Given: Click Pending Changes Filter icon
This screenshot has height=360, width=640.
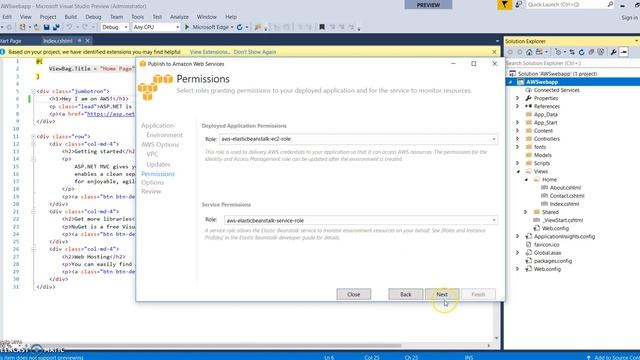Looking at the screenshot, I should pyautogui.click(x=558, y=52).
